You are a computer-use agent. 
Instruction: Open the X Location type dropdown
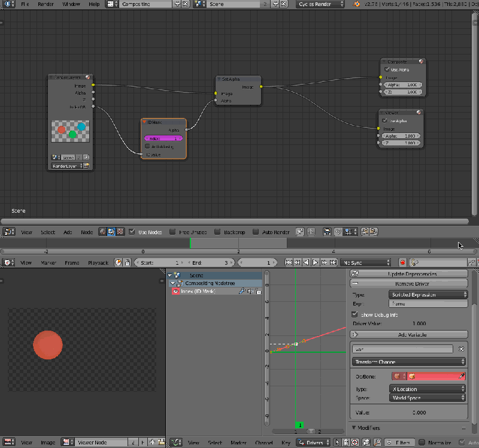(427, 389)
